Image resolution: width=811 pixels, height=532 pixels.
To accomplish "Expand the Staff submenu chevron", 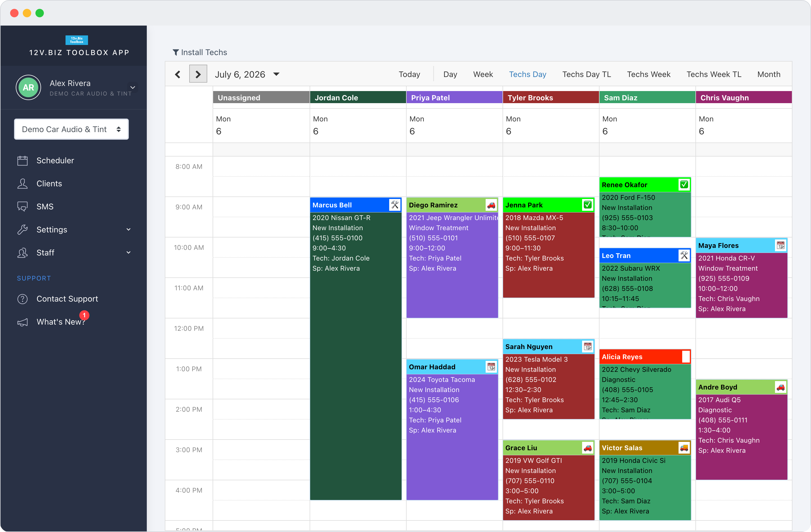I will click(129, 252).
